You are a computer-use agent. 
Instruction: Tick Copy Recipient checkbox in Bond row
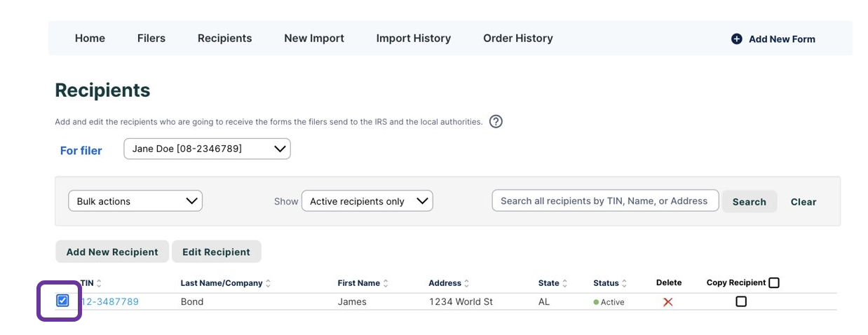point(740,301)
